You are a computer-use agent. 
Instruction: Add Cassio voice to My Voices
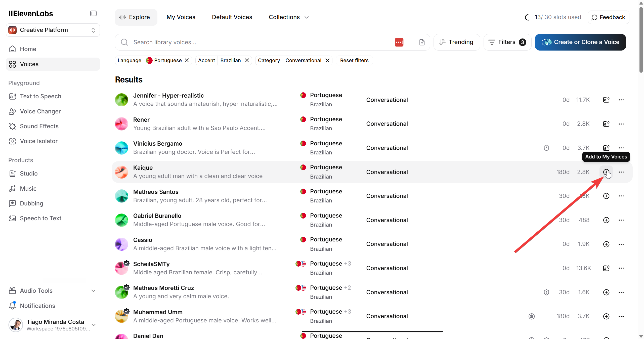[x=606, y=244]
